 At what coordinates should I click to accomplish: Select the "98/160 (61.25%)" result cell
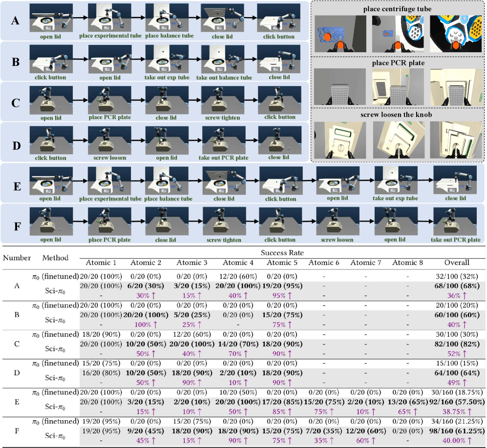click(x=455, y=431)
